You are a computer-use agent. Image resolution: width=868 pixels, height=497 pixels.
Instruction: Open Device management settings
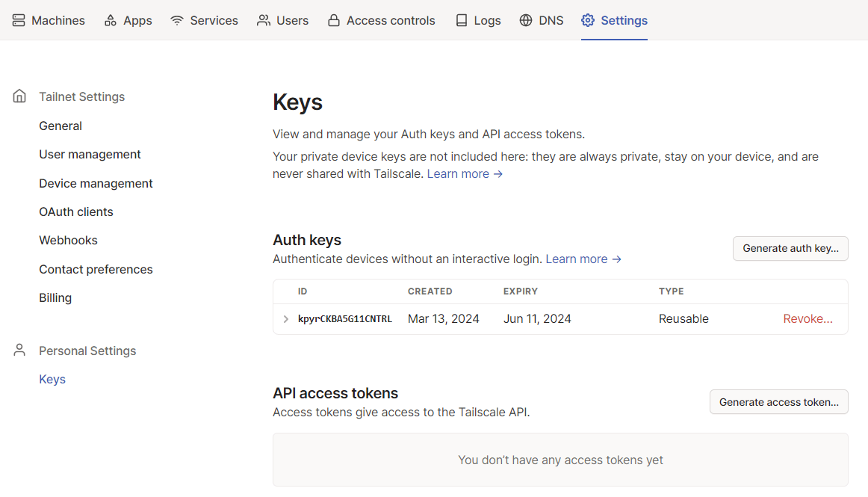pyautogui.click(x=96, y=183)
